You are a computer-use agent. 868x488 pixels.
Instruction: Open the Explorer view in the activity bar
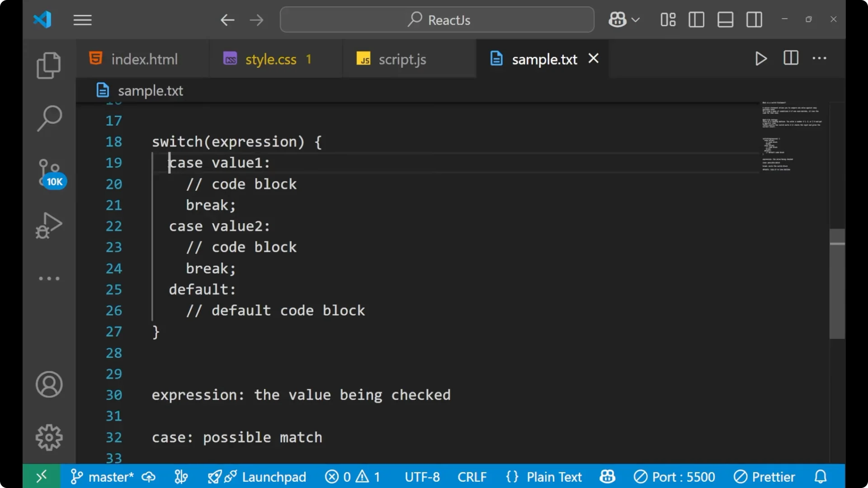[x=49, y=66]
